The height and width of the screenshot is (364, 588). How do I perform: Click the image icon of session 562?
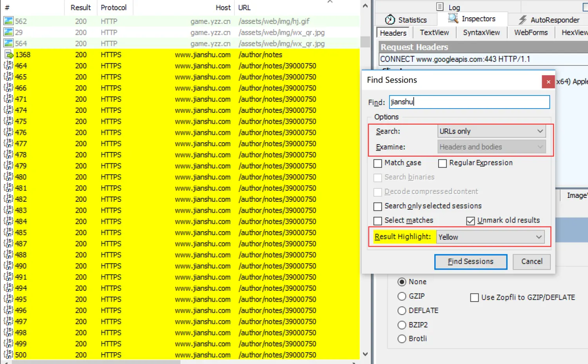(x=8, y=21)
